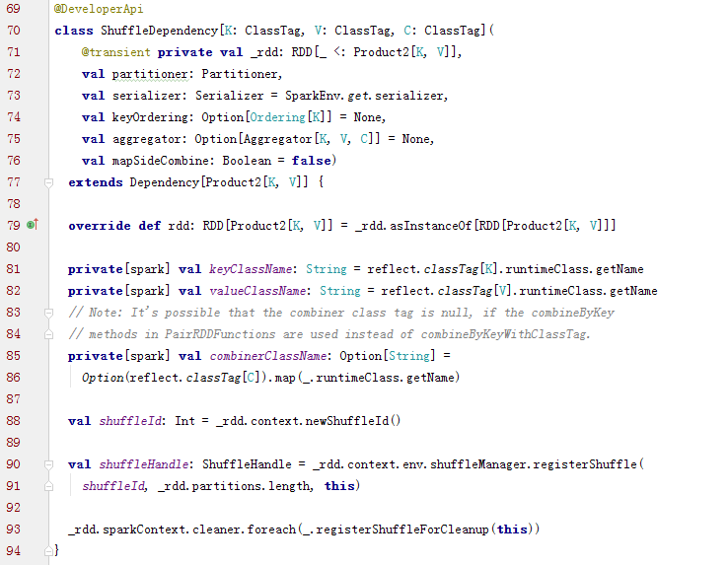Click registerShuffle on line 90

click(585, 464)
